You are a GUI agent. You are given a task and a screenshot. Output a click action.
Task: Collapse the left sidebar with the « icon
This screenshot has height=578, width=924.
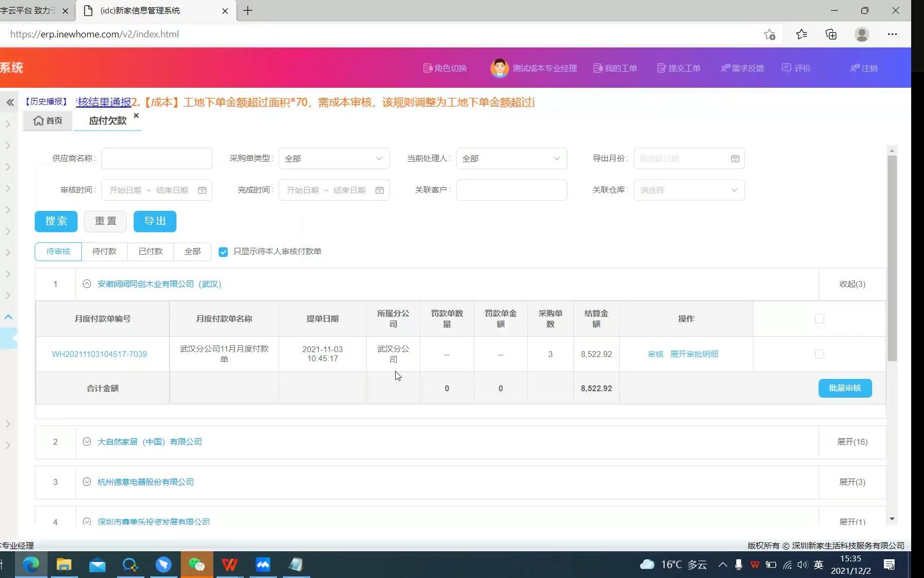click(10, 102)
